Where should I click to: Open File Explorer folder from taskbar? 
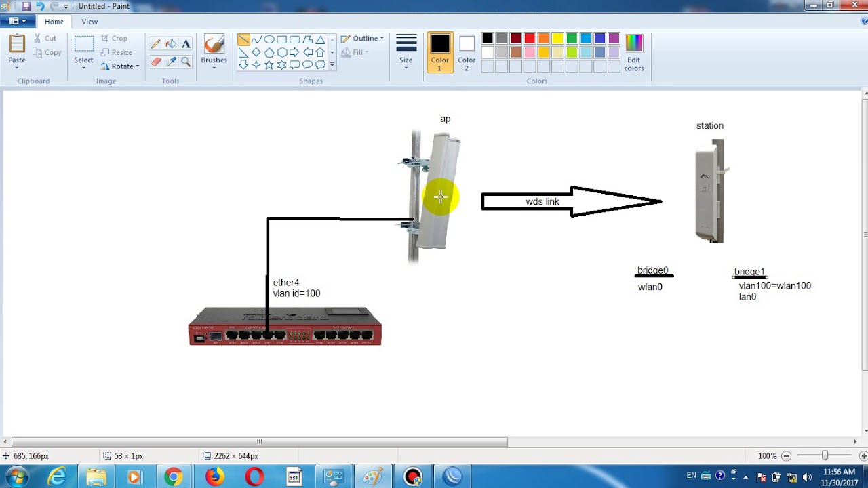[96, 477]
